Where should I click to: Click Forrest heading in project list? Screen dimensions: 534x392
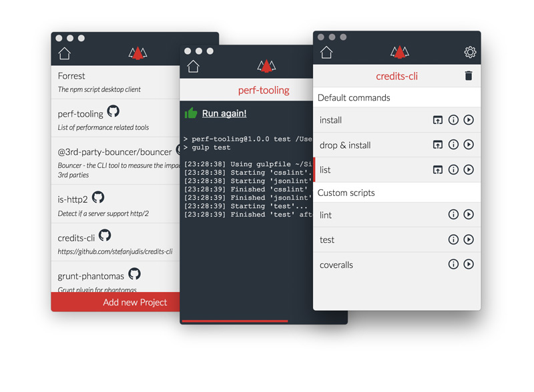[71, 76]
